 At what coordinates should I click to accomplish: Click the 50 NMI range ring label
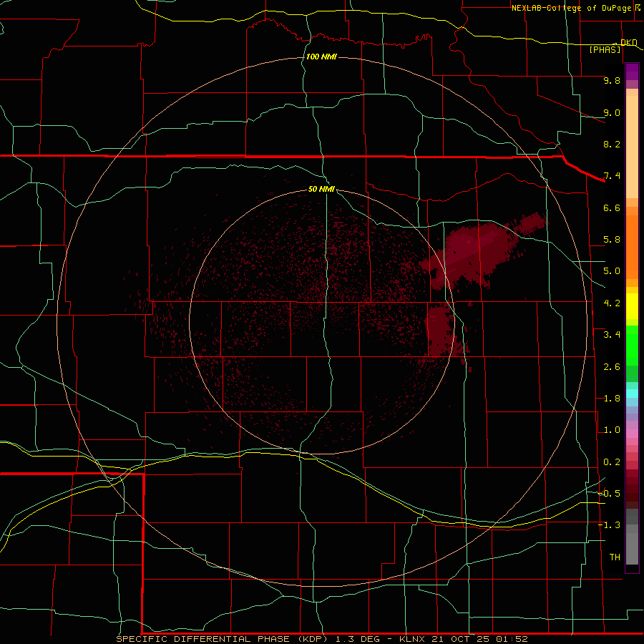[321, 189]
